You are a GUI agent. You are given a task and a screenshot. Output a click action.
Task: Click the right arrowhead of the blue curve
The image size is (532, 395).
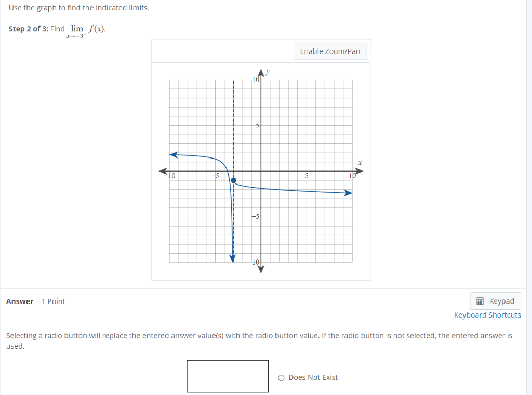pos(349,192)
